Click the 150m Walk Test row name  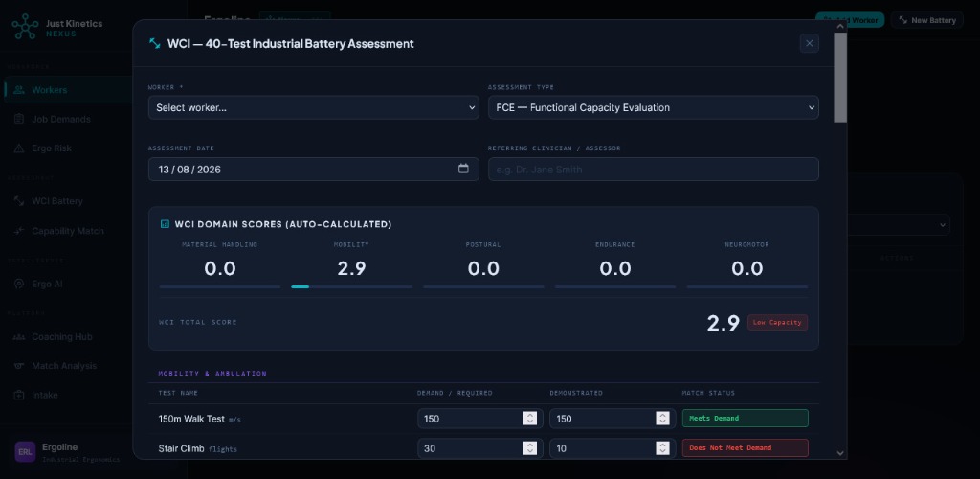pos(191,419)
